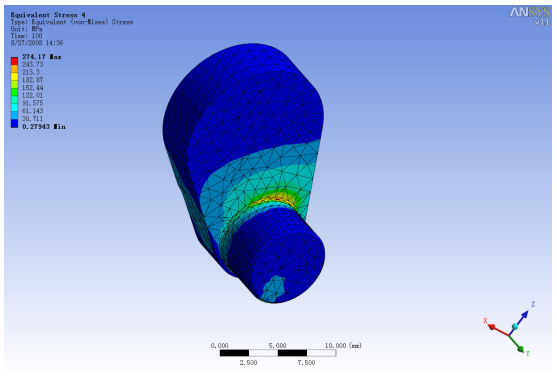This screenshot has height=378, width=557.
Task: Click the scale ruler bar near 5.000
Action: click(278, 353)
